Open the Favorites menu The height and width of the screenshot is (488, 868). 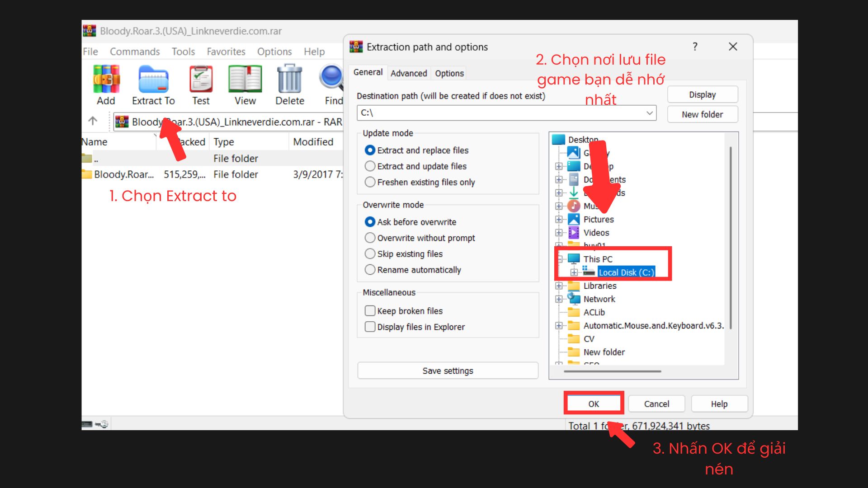(226, 52)
